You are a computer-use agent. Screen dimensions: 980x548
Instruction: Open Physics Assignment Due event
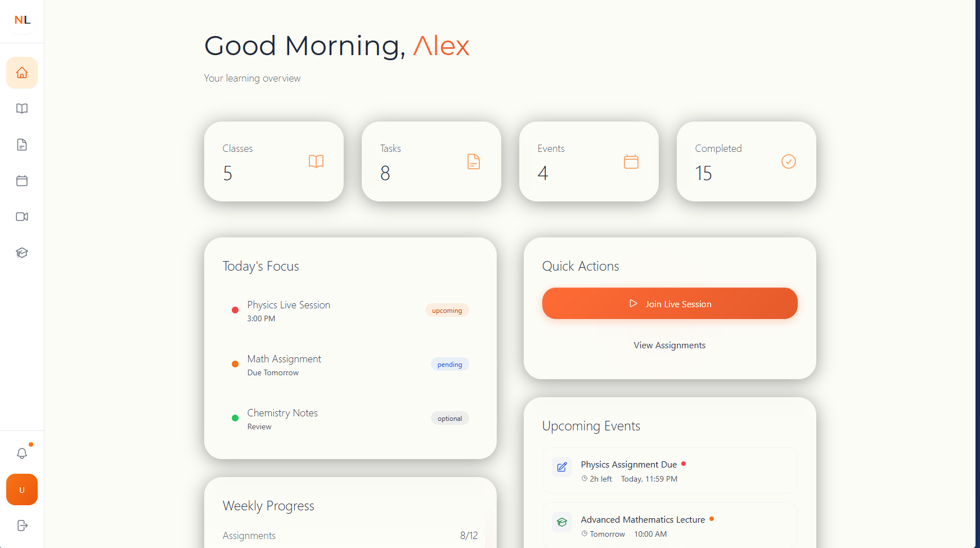tap(670, 470)
